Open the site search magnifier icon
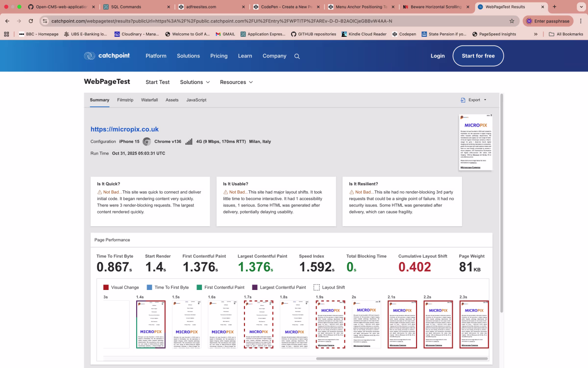This screenshot has width=588, height=368. tap(297, 56)
